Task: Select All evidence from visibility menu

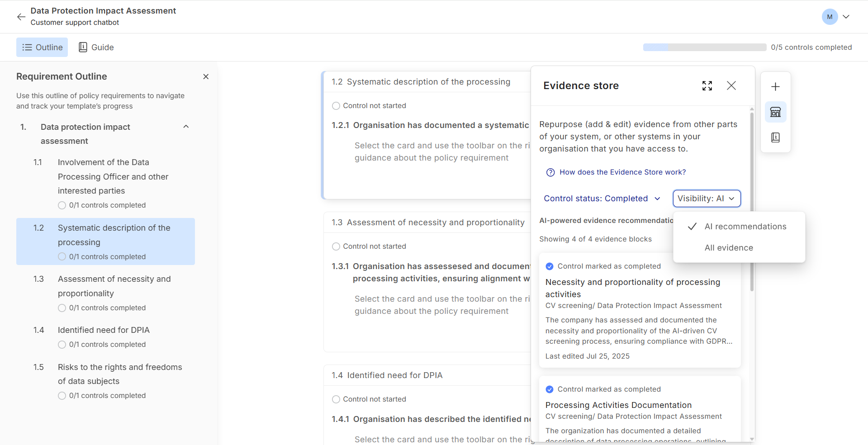Action: [x=729, y=248]
